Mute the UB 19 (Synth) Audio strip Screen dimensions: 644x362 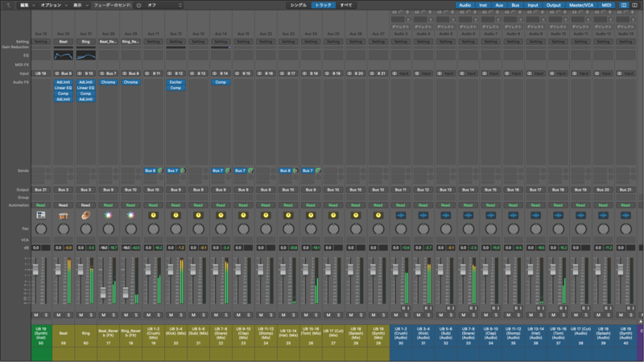[621, 315]
